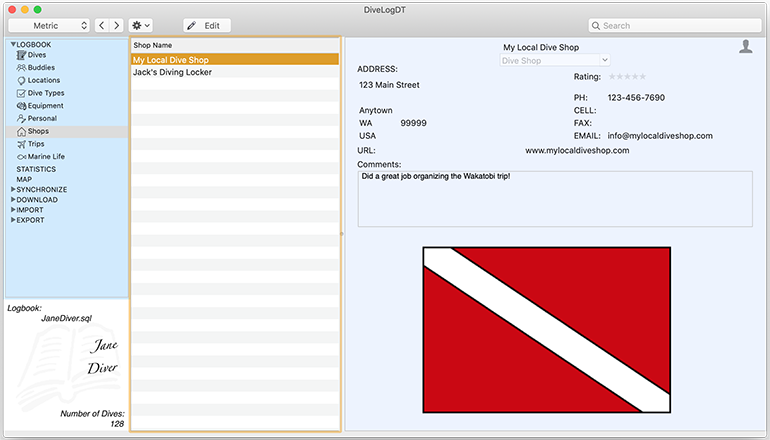Select Jack's Diving Locker in list
Screen dimensions: 770x440
pos(172,72)
